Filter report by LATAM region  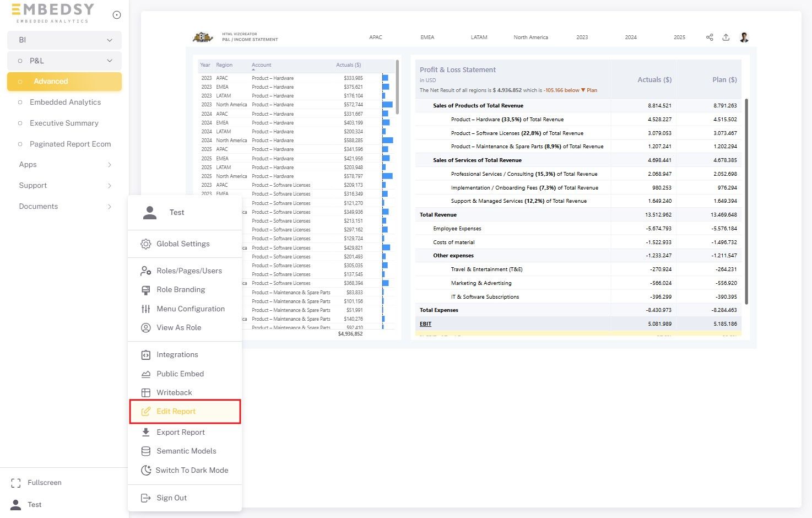(479, 37)
